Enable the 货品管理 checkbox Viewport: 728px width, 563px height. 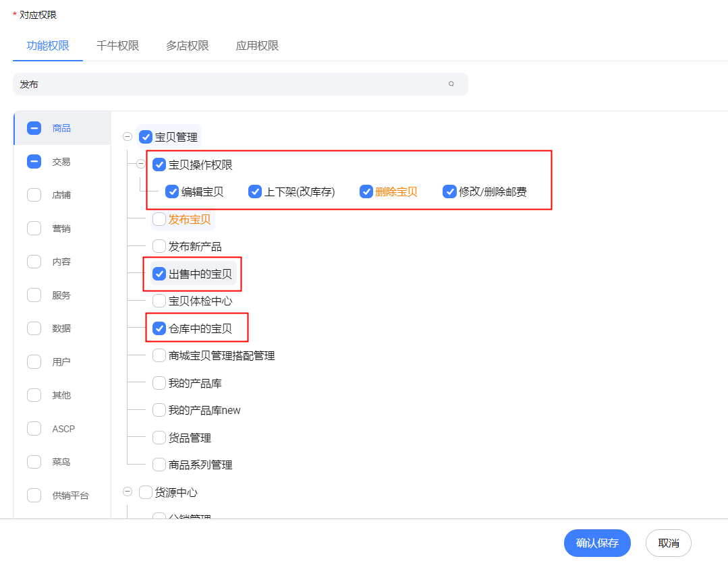(x=159, y=438)
